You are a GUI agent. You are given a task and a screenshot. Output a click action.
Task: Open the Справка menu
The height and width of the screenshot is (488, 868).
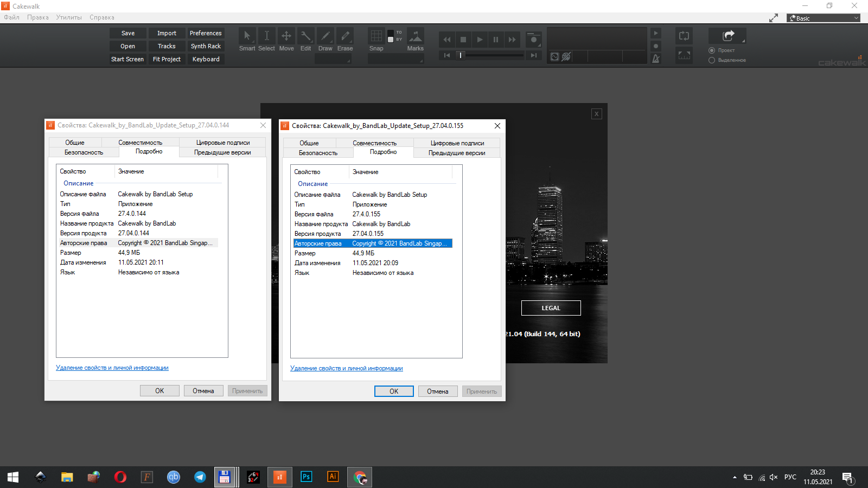(x=102, y=17)
